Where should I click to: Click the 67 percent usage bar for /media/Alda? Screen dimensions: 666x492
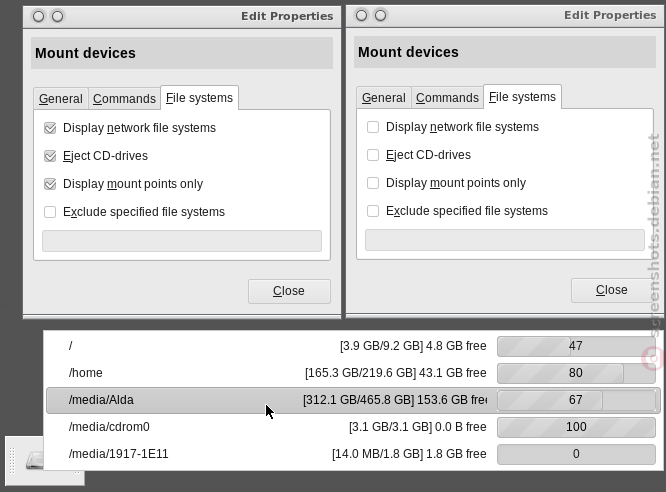pos(576,400)
